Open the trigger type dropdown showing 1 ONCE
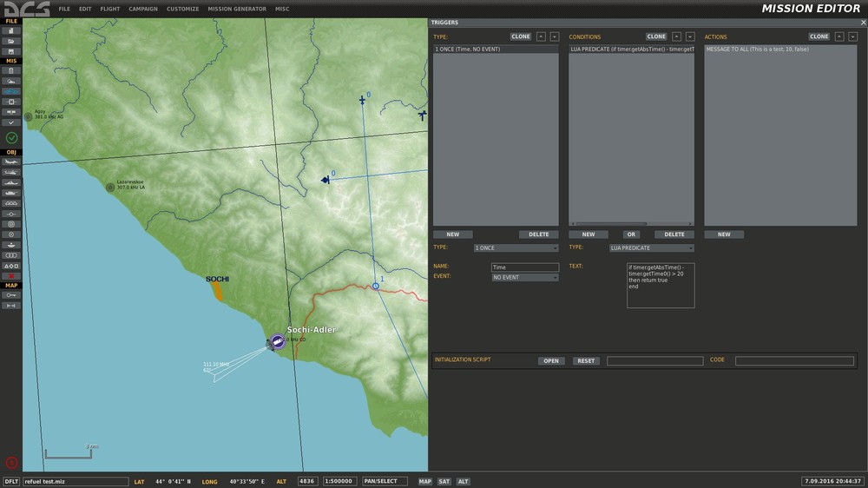This screenshot has height=488, width=868. [516, 248]
